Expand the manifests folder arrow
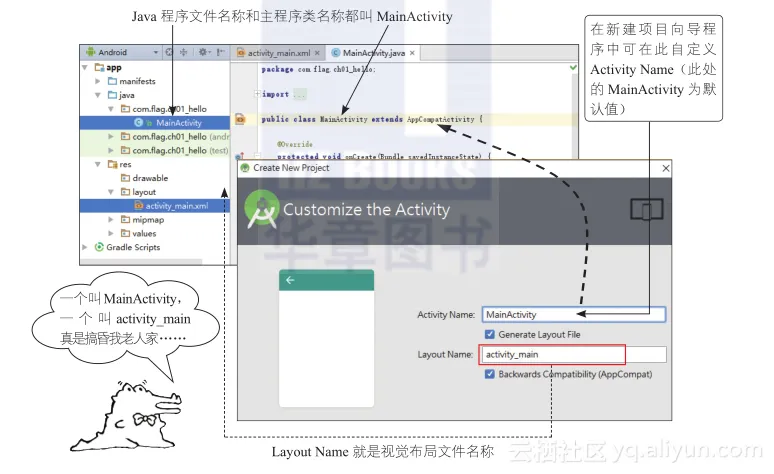Screen dimensions: 774x474 coord(98,81)
